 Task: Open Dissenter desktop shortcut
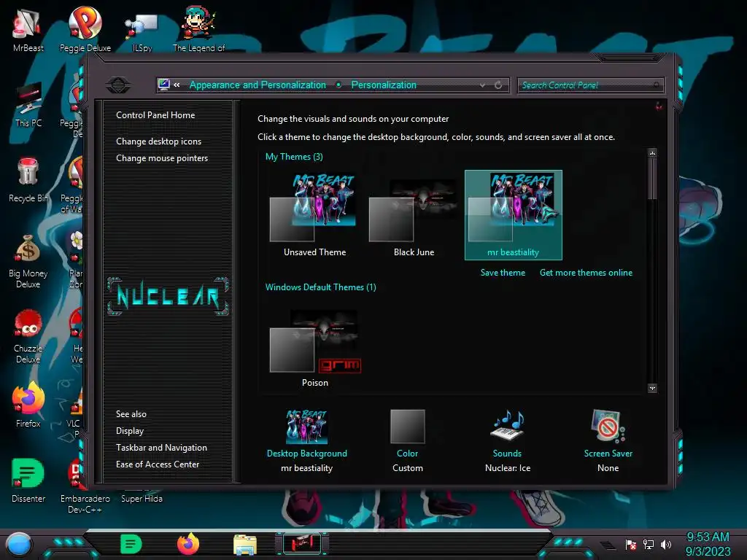[28, 481]
